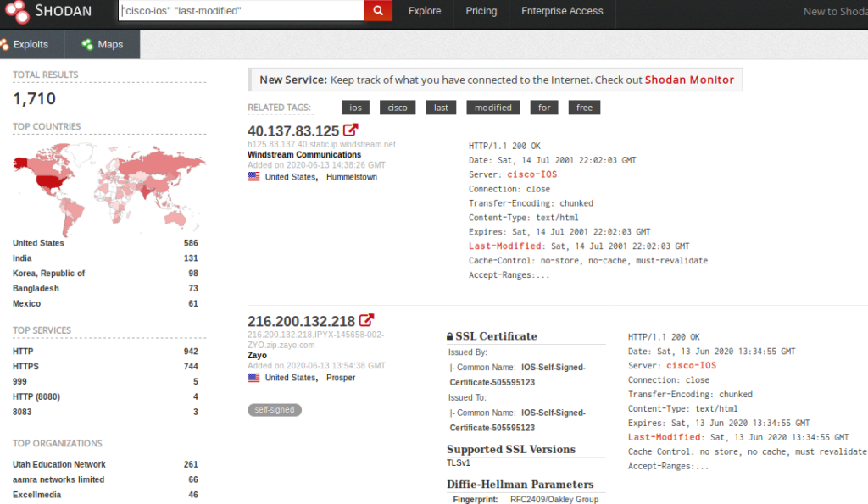Filter results by India
This screenshot has height=504, width=868.
point(22,258)
